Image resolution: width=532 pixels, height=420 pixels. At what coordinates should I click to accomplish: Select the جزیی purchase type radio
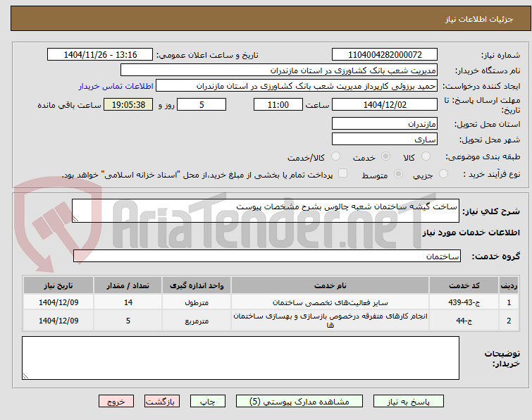click(x=443, y=174)
